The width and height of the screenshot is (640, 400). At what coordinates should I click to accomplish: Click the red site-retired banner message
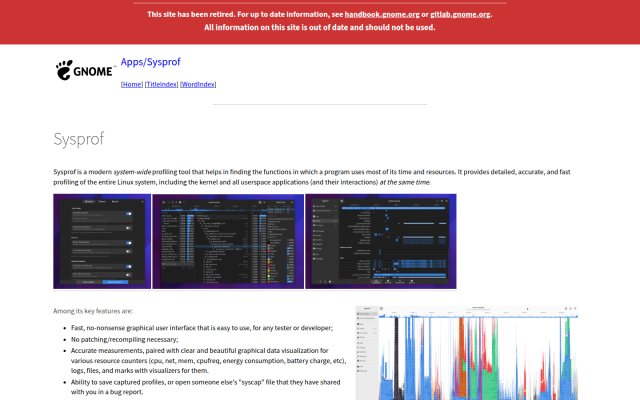click(320, 21)
